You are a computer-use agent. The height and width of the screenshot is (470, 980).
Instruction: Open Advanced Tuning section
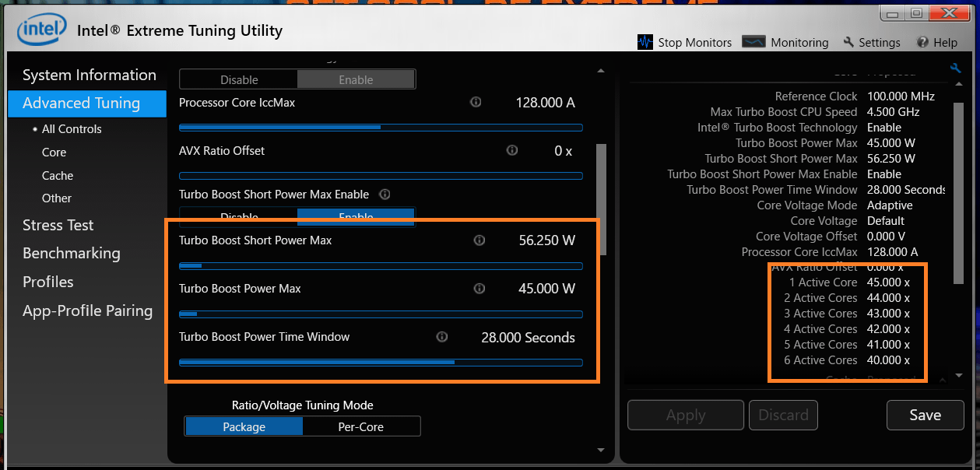87,103
